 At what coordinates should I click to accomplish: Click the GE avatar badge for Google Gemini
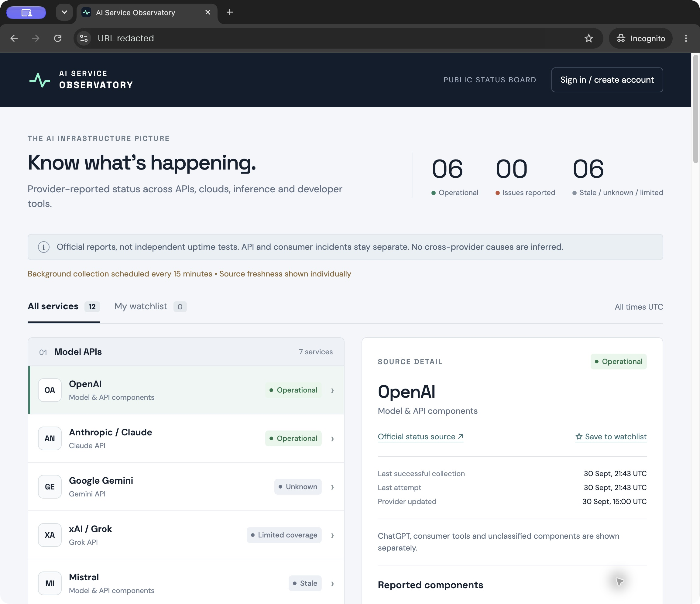(50, 487)
